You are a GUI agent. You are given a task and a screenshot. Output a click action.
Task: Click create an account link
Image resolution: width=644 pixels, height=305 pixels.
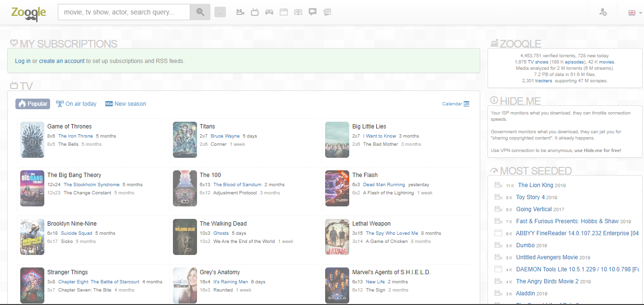tap(62, 61)
